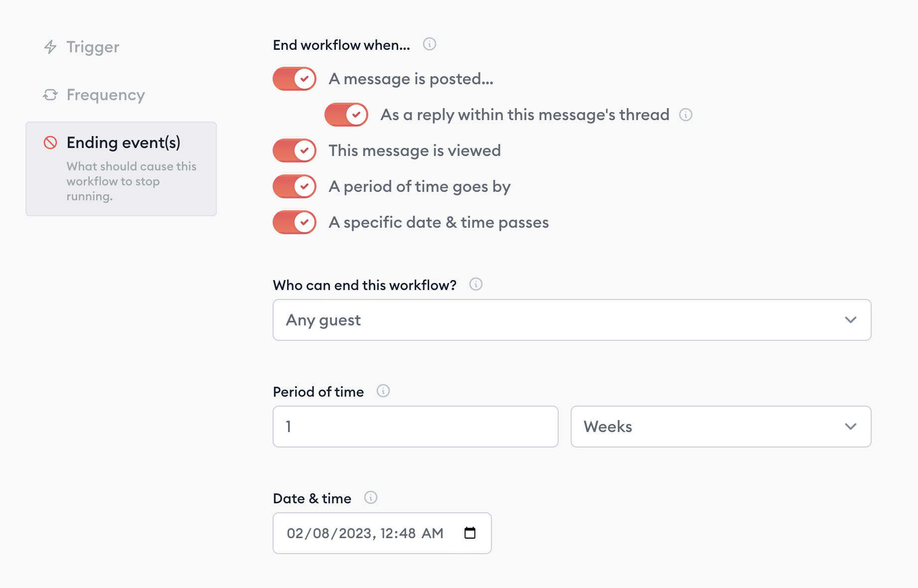
Task: Open the Any guest dropdown
Action: pos(572,320)
